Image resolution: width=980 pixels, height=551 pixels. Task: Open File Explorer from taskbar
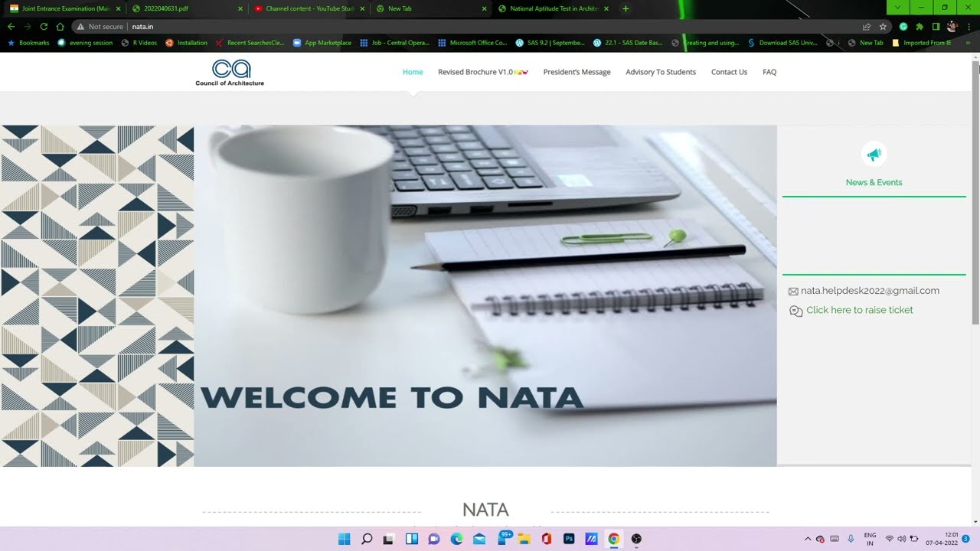[x=524, y=539]
